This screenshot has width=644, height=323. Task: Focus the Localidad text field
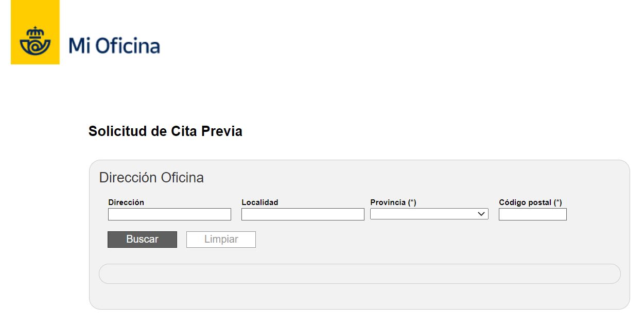click(x=303, y=214)
